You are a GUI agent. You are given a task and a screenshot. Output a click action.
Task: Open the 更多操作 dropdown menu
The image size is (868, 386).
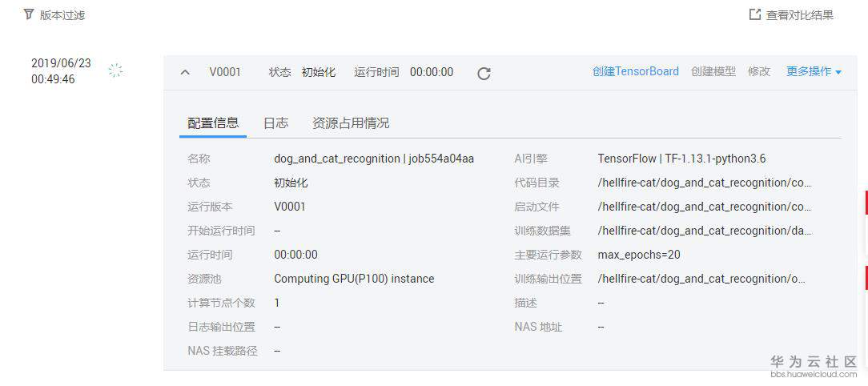pyautogui.click(x=814, y=71)
